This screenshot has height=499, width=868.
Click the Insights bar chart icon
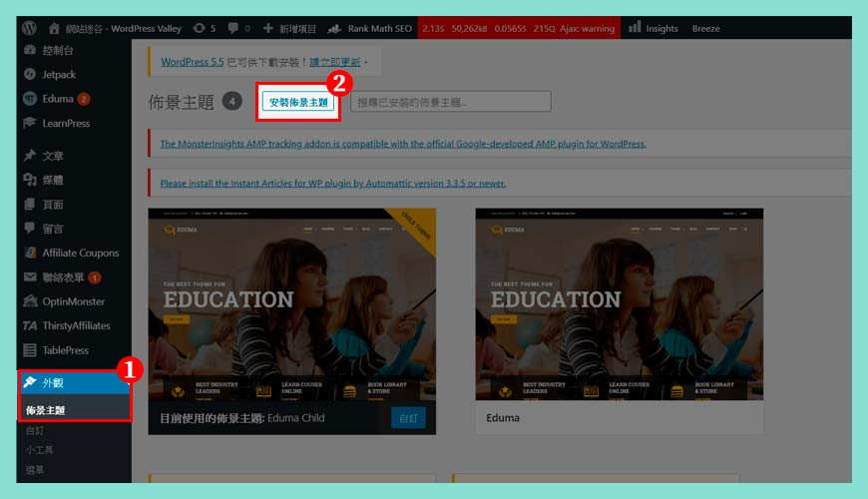click(635, 27)
